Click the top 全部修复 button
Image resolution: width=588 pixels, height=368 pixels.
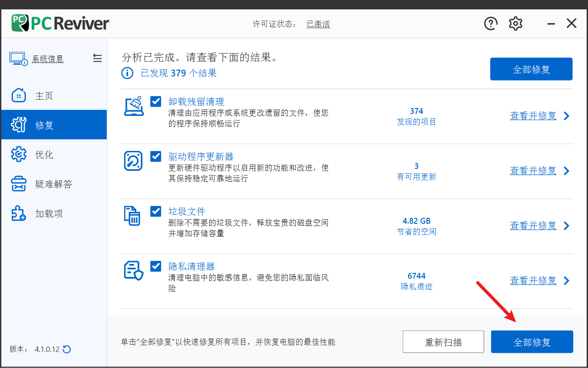[x=531, y=69]
